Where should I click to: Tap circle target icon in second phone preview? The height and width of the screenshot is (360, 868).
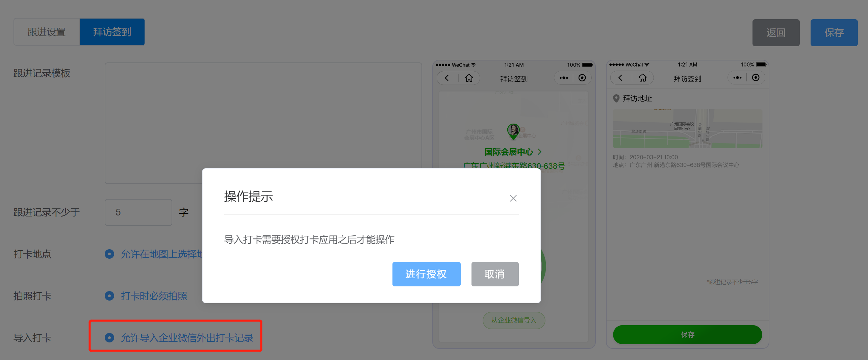point(756,78)
